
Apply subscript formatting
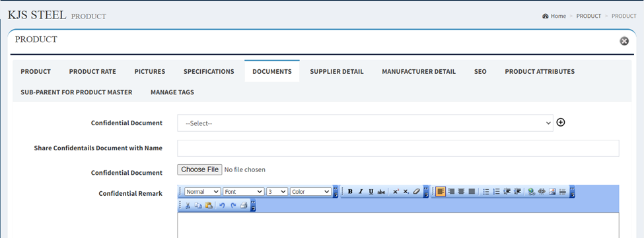coord(406,191)
